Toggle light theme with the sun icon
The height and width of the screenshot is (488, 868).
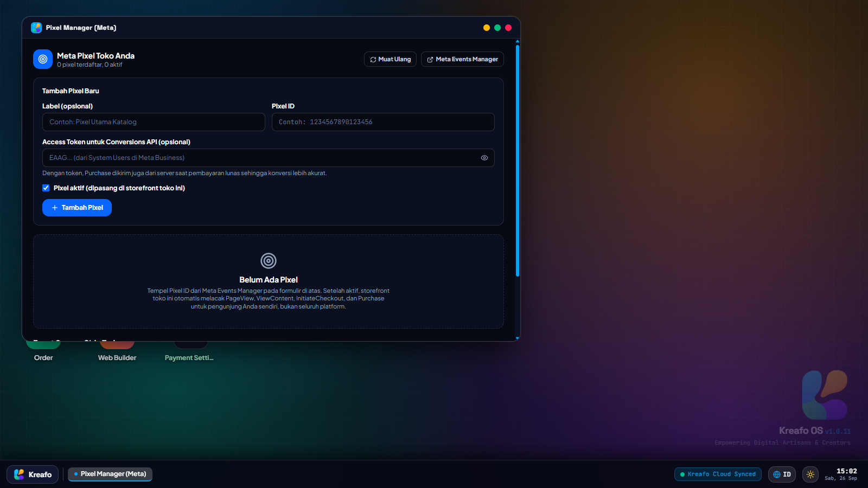coord(810,474)
